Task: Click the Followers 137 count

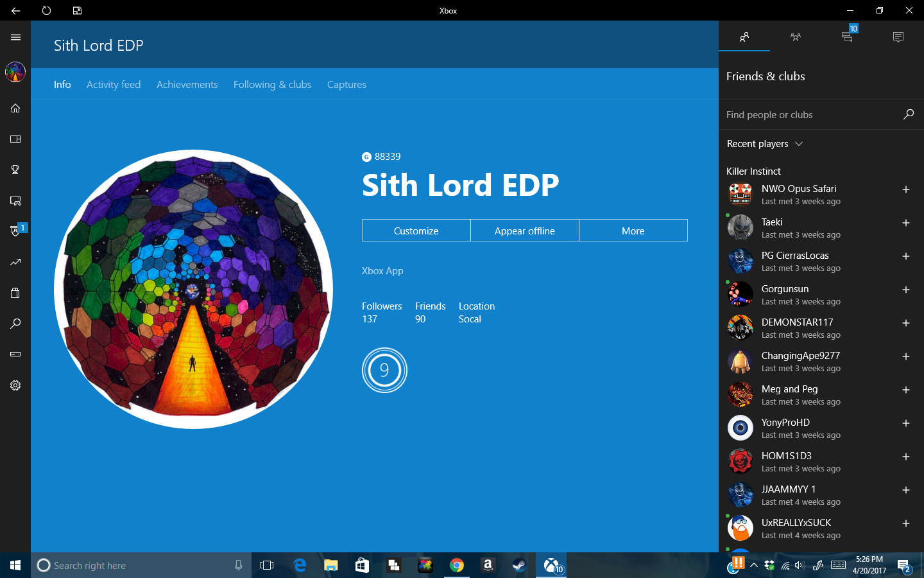Action: (382, 313)
